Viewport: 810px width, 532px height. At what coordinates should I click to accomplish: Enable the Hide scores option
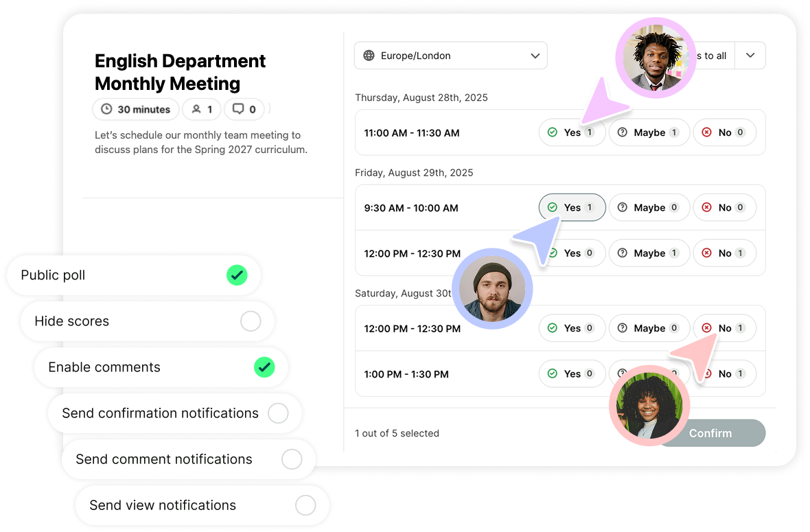pos(251,321)
